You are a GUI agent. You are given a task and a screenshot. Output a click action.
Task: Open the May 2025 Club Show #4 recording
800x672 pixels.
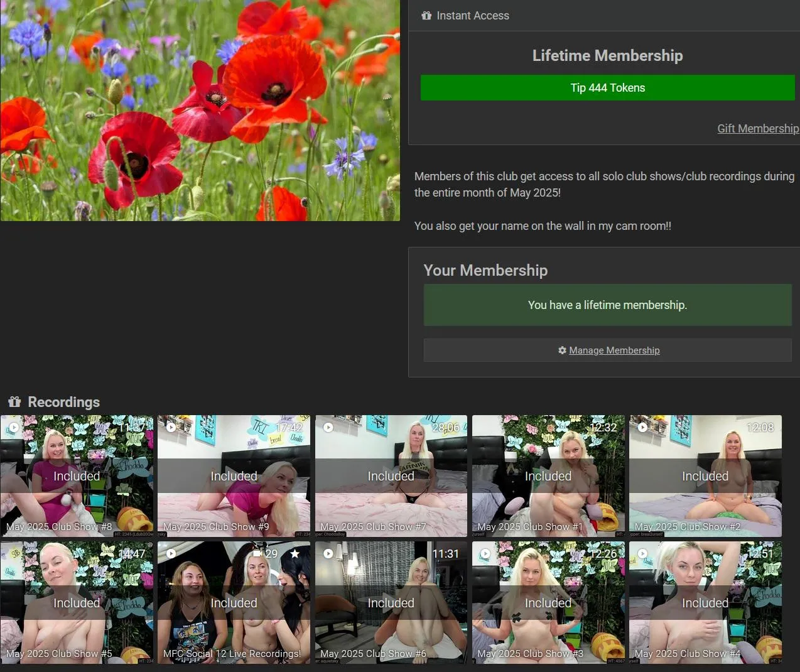point(705,603)
